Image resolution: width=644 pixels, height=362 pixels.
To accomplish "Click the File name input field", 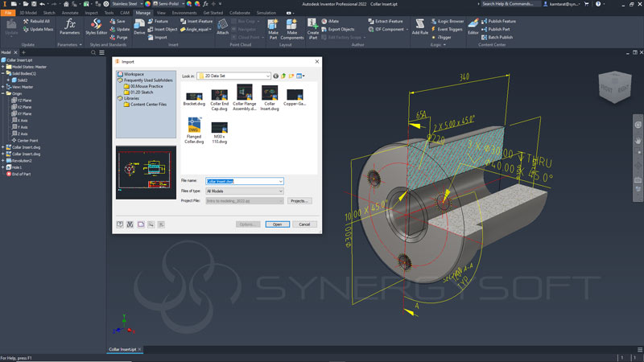I will [x=243, y=182].
